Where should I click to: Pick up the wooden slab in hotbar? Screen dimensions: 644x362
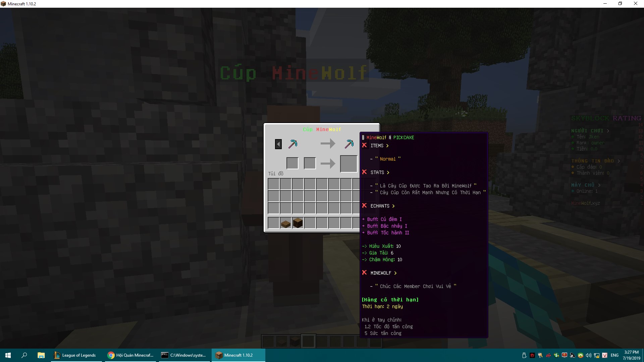(x=285, y=223)
